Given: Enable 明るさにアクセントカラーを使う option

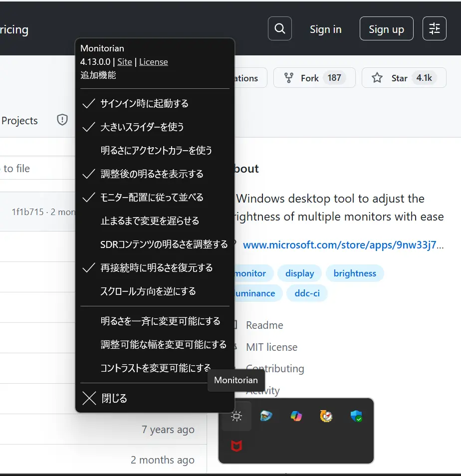Looking at the screenshot, I should coord(156,150).
